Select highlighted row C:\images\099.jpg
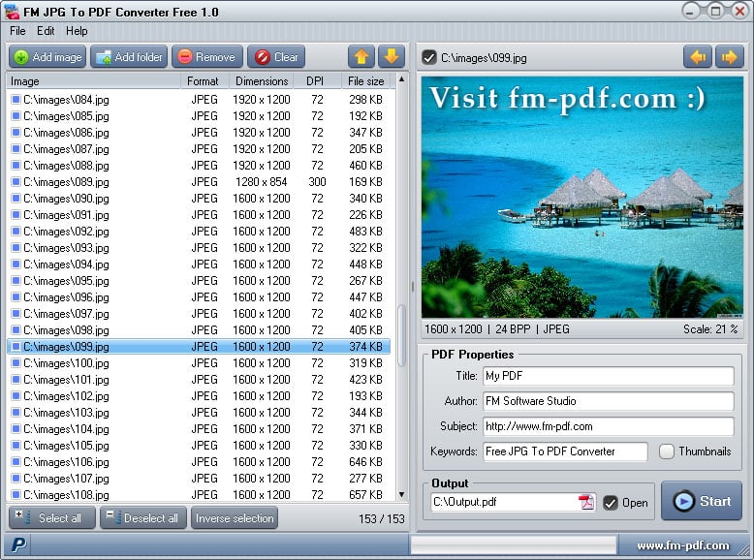Screen dimensions: 754x560 [198, 347]
